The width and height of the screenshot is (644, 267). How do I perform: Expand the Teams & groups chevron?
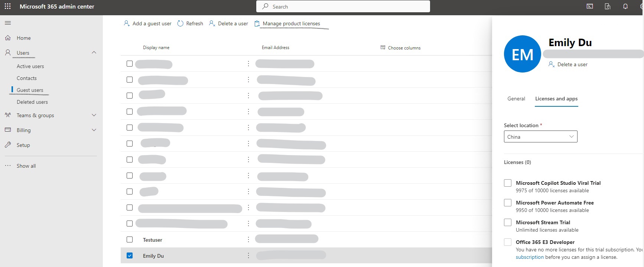click(x=94, y=115)
